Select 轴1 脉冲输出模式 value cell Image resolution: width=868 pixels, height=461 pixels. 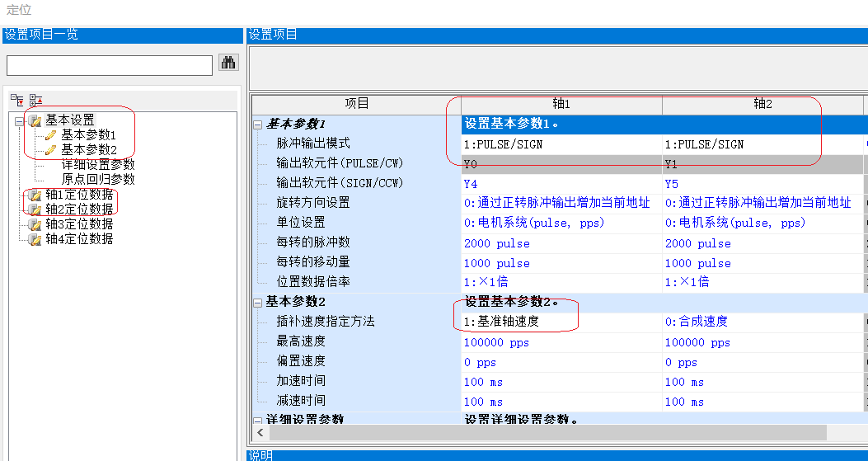click(x=561, y=143)
